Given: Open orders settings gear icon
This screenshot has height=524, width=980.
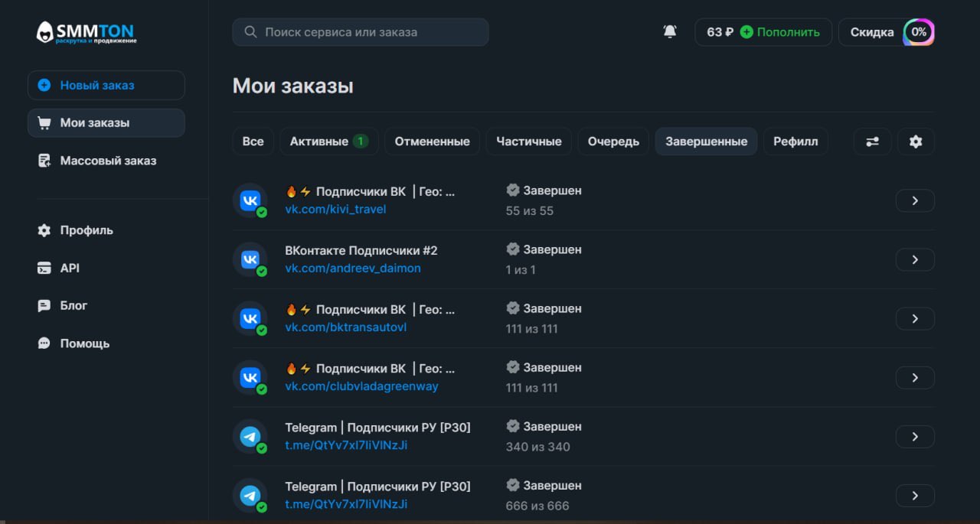Looking at the screenshot, I should coord(916,142).
